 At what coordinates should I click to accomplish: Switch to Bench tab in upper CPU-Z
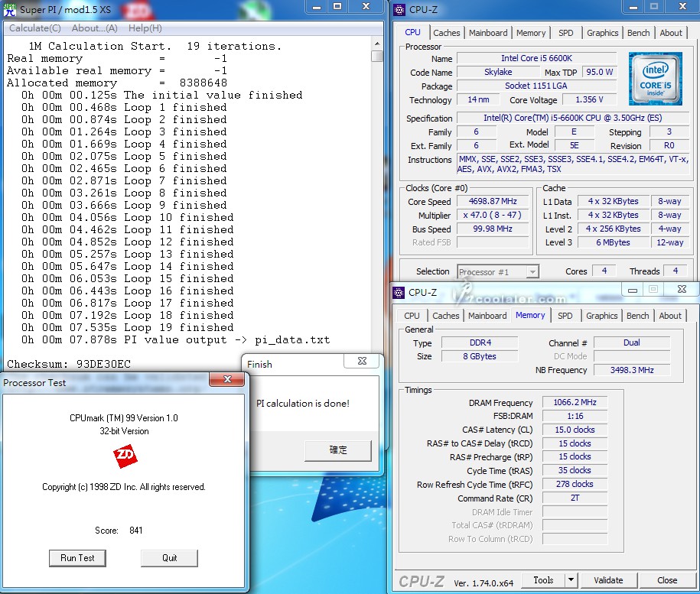638,33
